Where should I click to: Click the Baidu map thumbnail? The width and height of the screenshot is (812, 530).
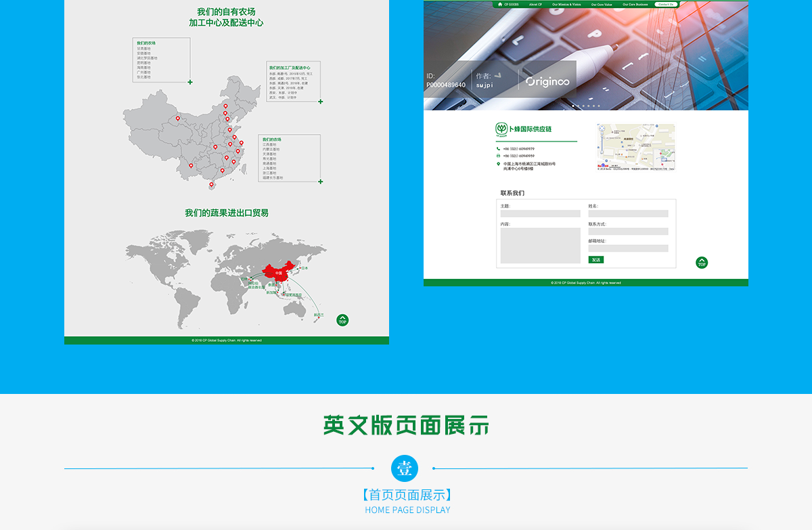(x=635, y=147)
